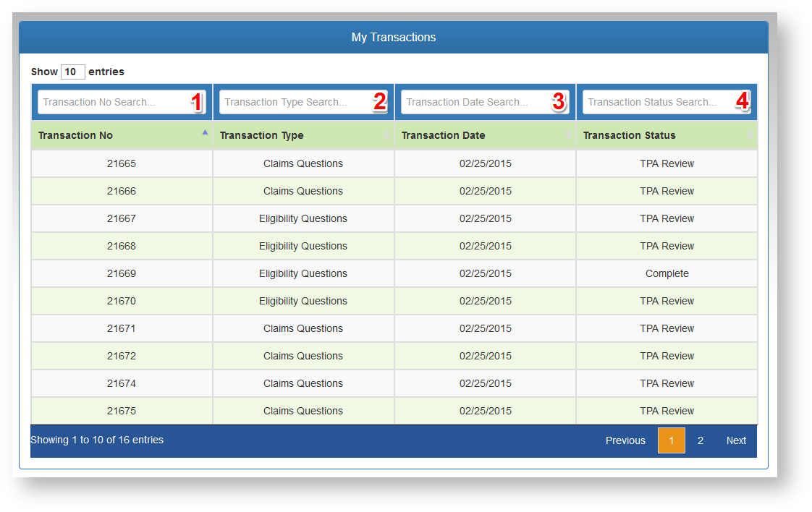Click date 02/25/2015 in row 21666
This screenshot has height=512, width=812.
point(485,191)
